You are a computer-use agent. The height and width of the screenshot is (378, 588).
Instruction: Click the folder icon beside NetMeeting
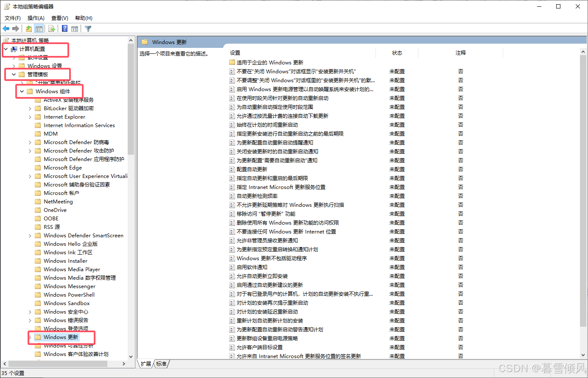[x=38, y=202]
